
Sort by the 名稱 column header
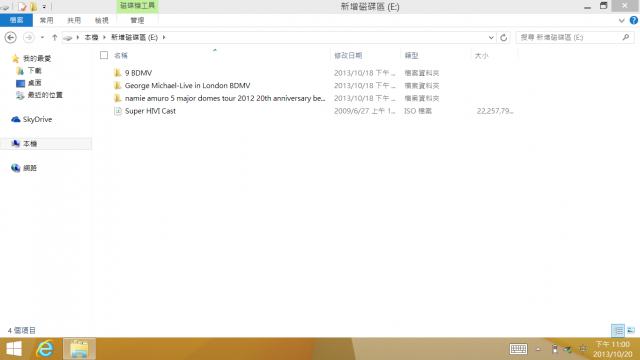[x=121, y=56]
